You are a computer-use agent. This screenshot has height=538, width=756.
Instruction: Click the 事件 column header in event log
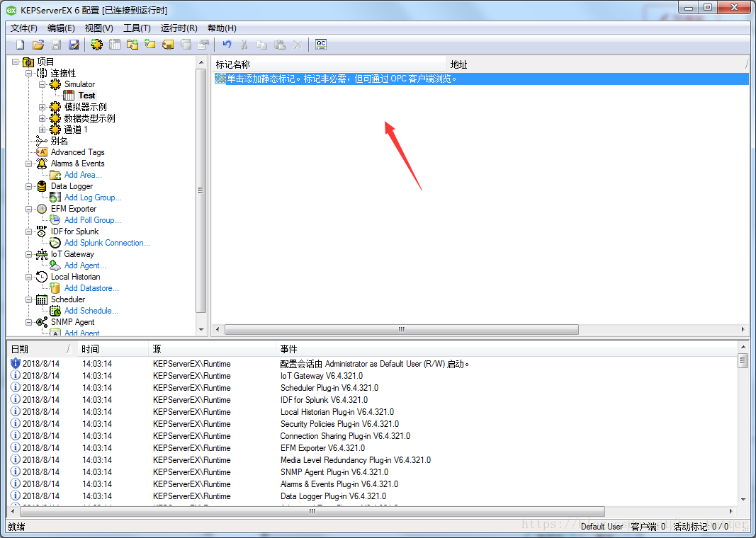[507, 349]
